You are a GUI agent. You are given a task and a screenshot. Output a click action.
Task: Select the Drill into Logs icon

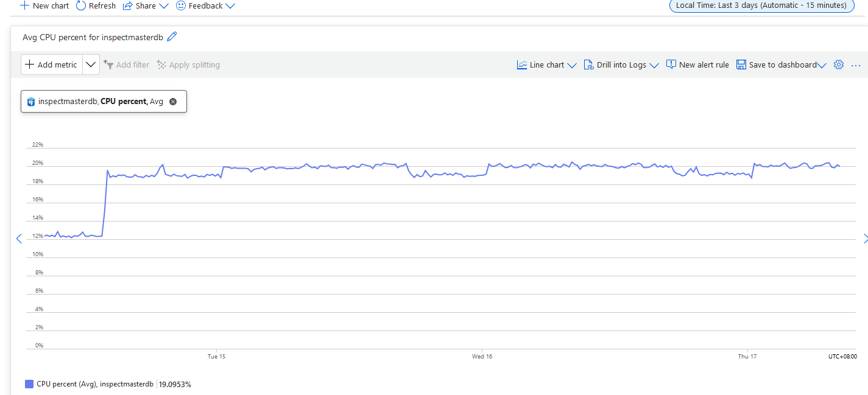(590, 64)
